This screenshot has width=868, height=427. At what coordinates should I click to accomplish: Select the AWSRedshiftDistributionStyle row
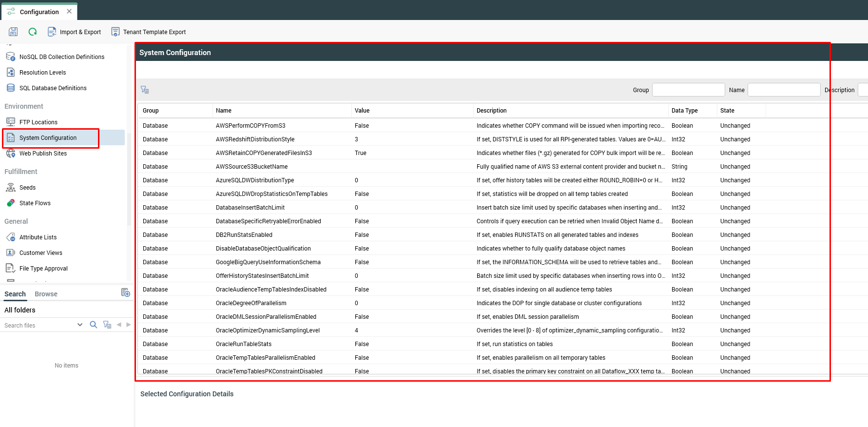point(255,139)
